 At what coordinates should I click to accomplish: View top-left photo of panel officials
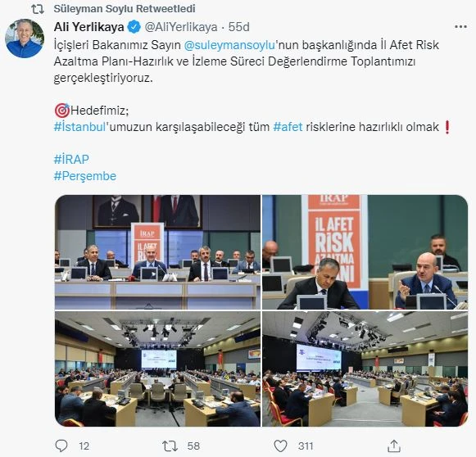tap(157, 252)
